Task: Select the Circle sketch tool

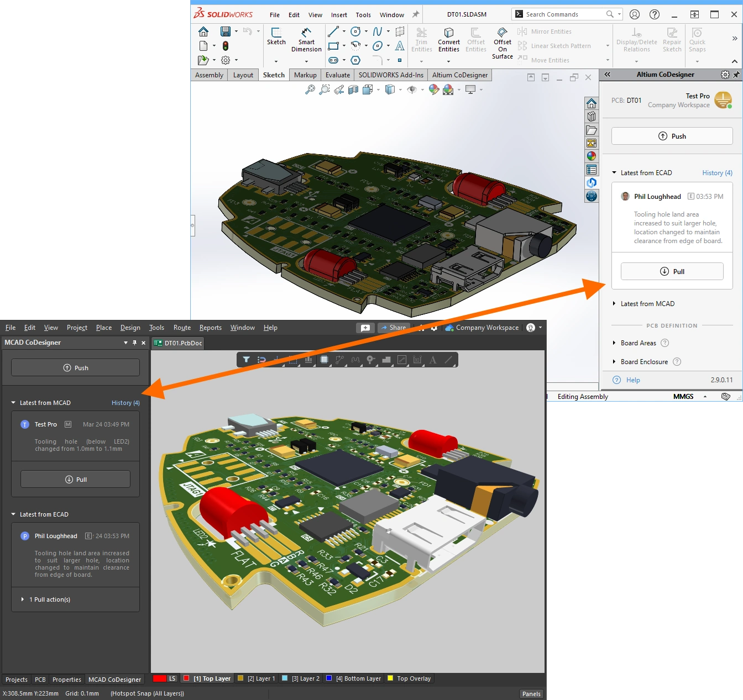Action: [x=355, y=31]
